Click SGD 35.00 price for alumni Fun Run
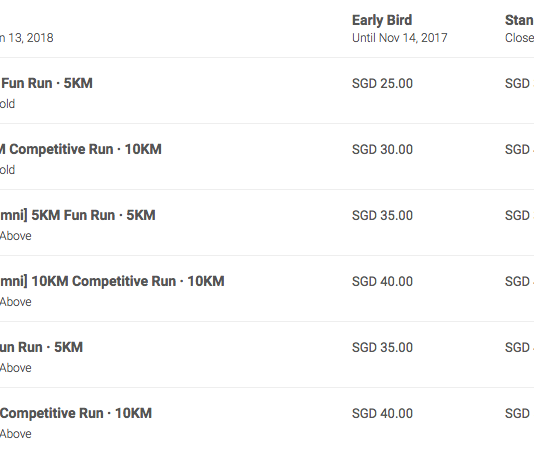 382,216
